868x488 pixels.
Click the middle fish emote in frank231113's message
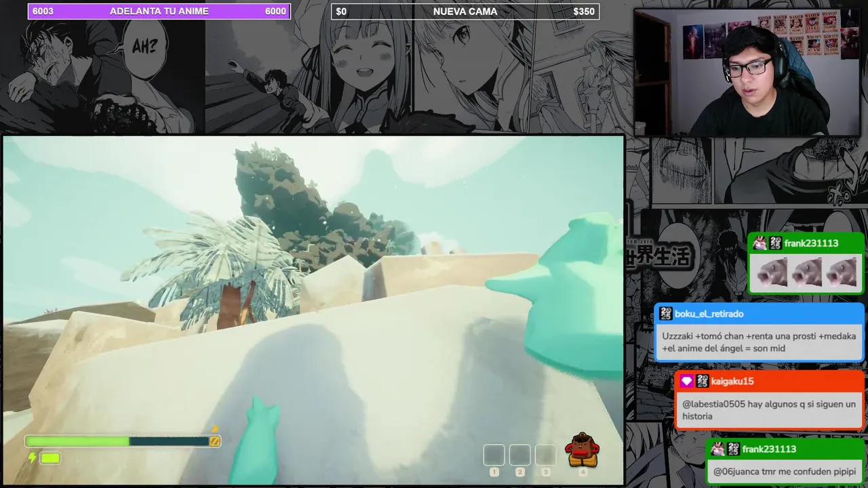point(806,272)
